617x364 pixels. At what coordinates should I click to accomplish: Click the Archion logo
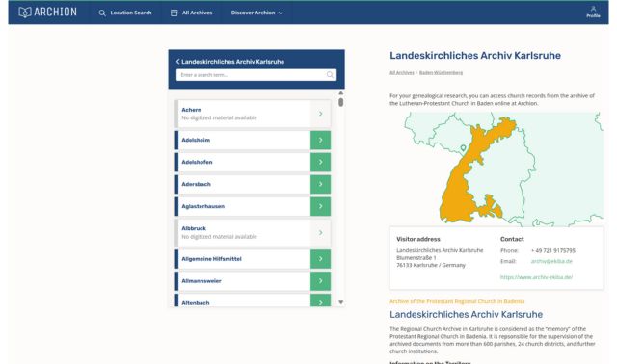(x=47, y=13)
